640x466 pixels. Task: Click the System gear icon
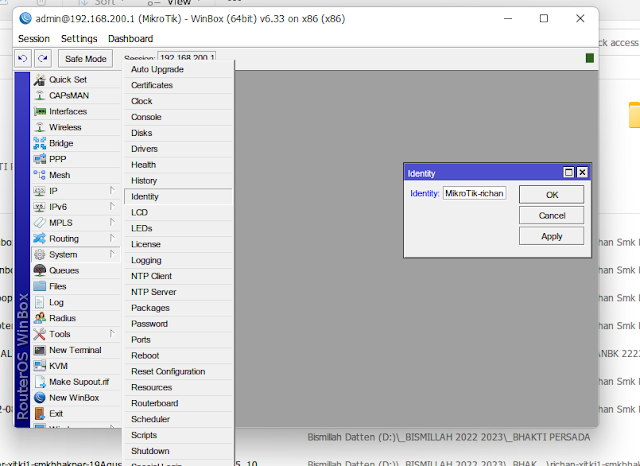pos(40,255)
